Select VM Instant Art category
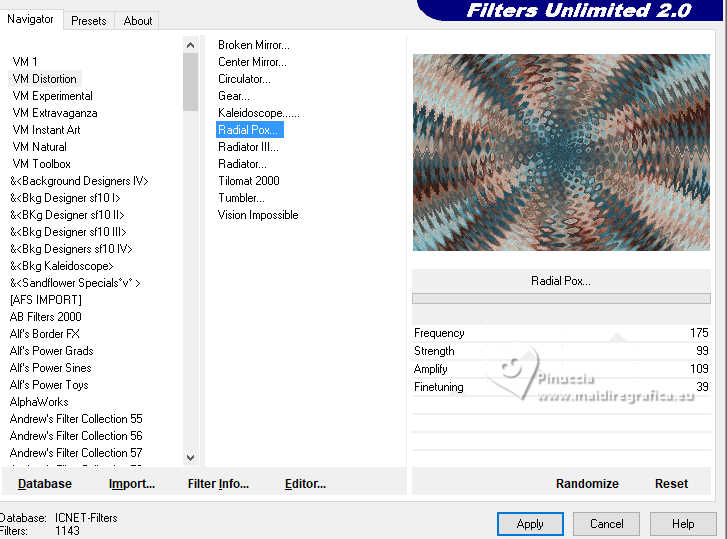The image size is (727, 539). click(46, 130)
